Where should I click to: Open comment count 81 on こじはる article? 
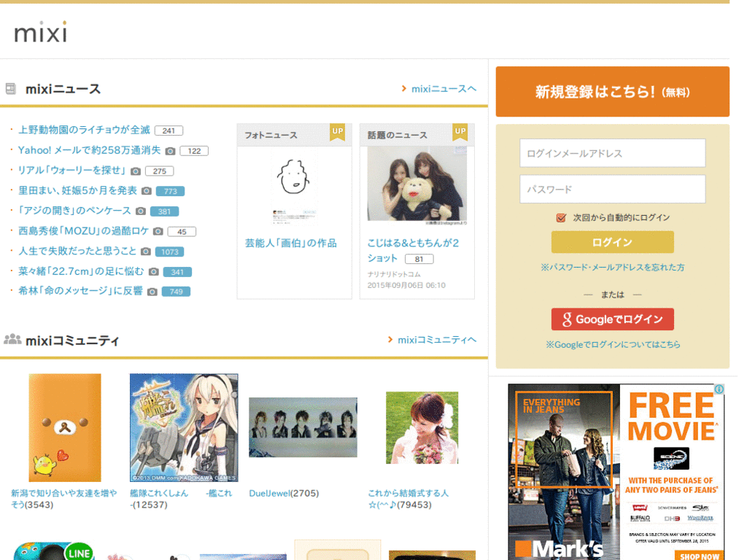pos(419,259)
